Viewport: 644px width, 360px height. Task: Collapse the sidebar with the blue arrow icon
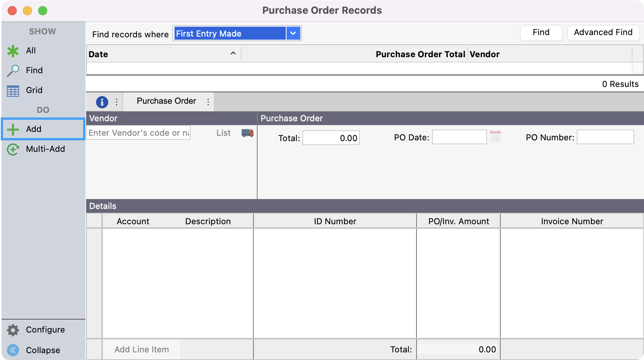(x=13, y=350)
